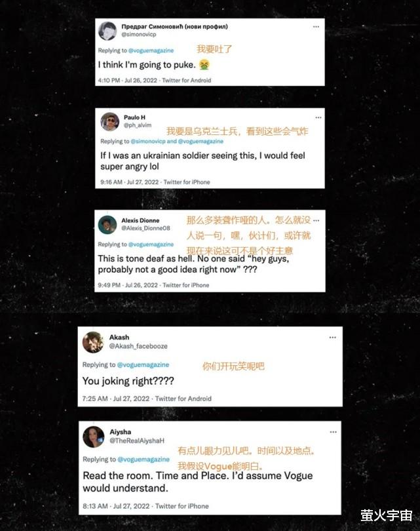Click the Paulo H display name
The width and height of the screenshot is (420, 531).
pyautogui.click(x=134, y=117)
